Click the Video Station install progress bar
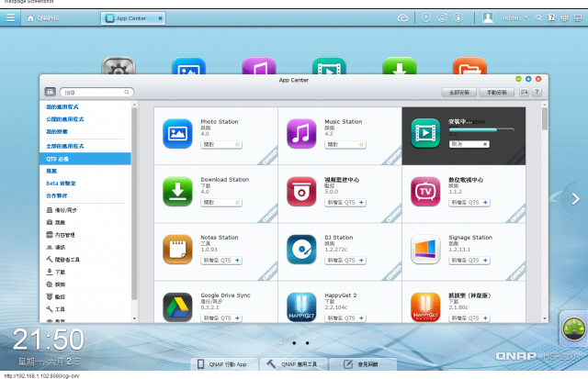Image resolution: width=588 pixels, height=379 pixels. (x=481, y=130)
